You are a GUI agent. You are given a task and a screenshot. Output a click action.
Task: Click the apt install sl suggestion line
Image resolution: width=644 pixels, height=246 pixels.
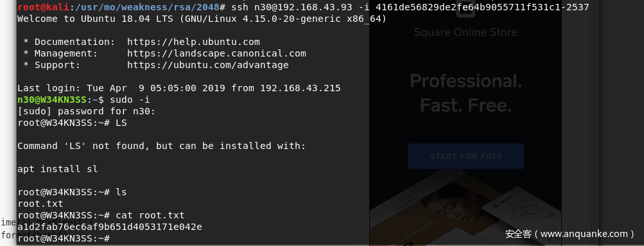58,169
